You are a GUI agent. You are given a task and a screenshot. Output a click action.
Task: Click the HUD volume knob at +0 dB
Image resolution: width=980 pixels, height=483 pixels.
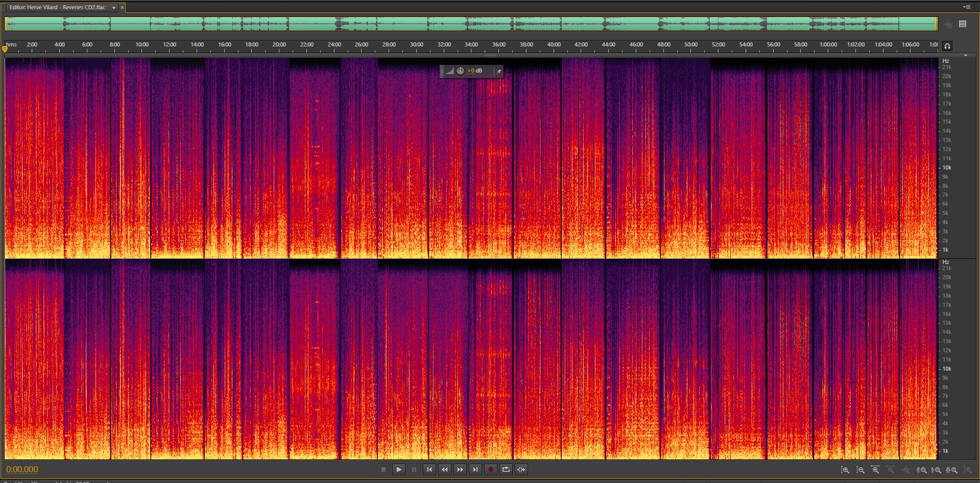click(x=460, y=71)
